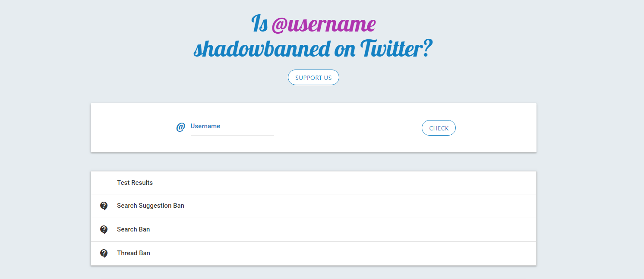Click the @ symbol icon beside Username
Viewport: 644px width, 279px height.
(180, 127)
